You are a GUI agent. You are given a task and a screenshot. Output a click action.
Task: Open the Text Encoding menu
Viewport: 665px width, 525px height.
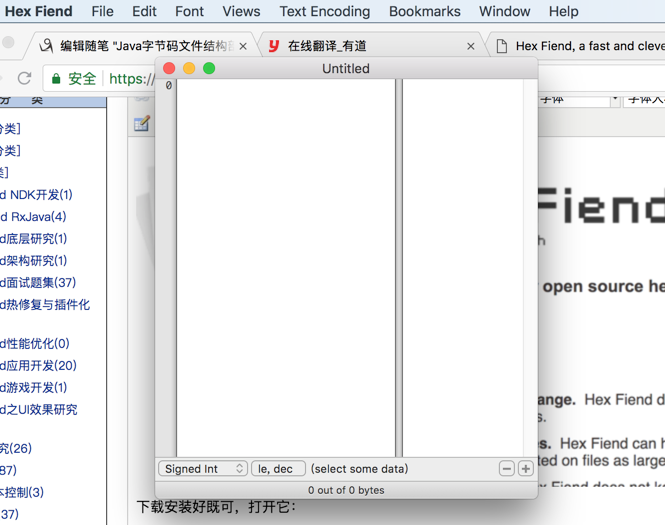click(324, 11)
